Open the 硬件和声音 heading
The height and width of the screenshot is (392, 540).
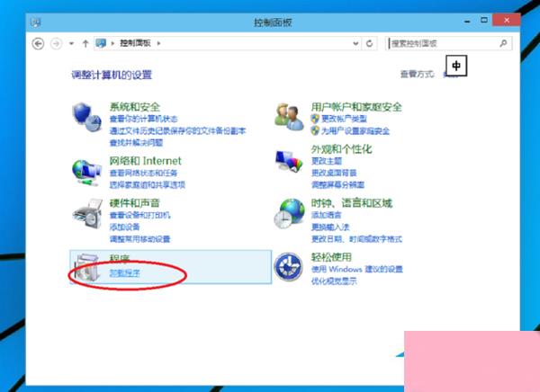(x=135, y=203)
